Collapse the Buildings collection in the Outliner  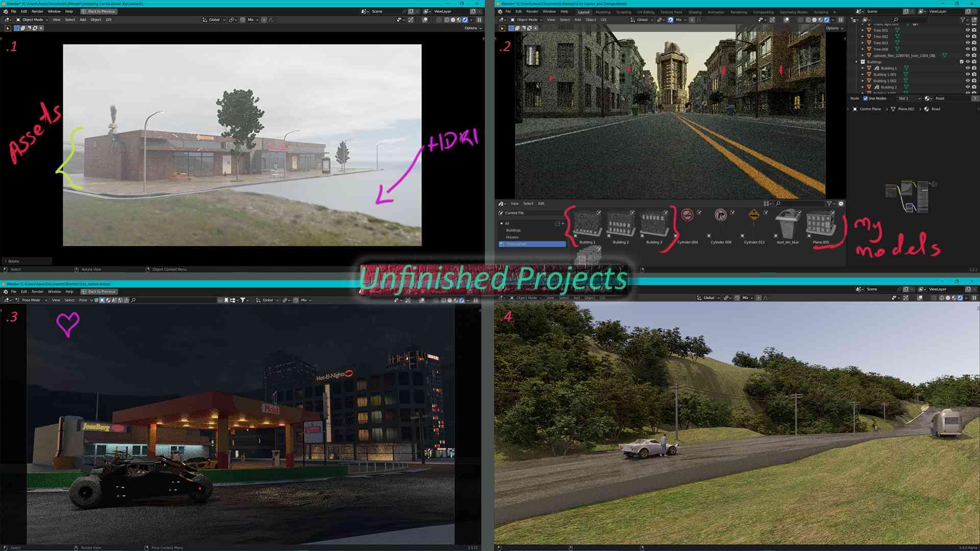click(x=856, y=62)
